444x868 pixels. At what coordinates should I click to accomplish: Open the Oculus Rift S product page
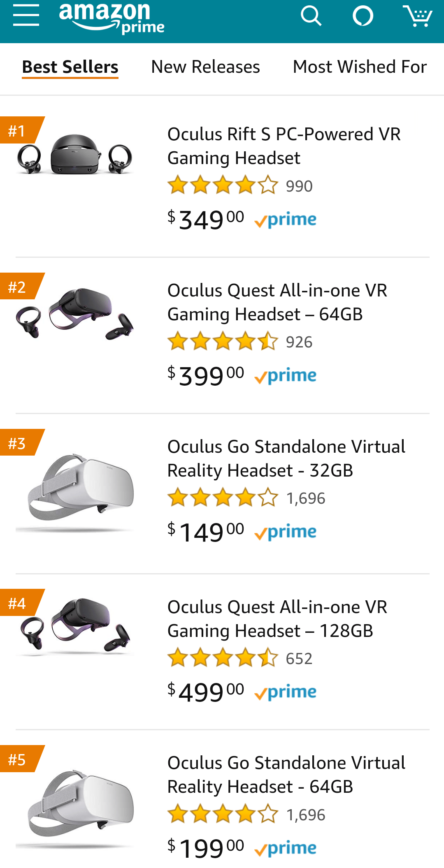point(284,146)
